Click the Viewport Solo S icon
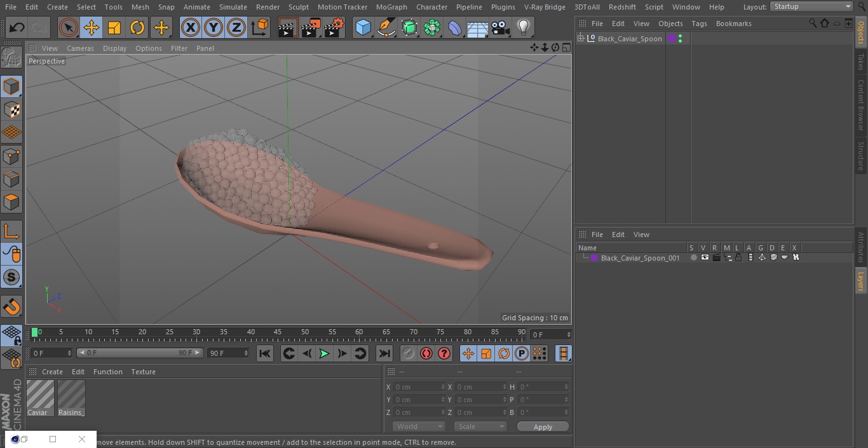Image resolution: width=868 pixels, height=448 pixels. tap(11, 277)
